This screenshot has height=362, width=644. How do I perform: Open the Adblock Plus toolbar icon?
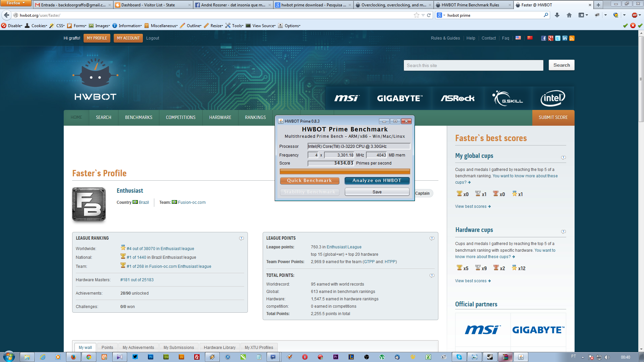[x=635, y=15]
